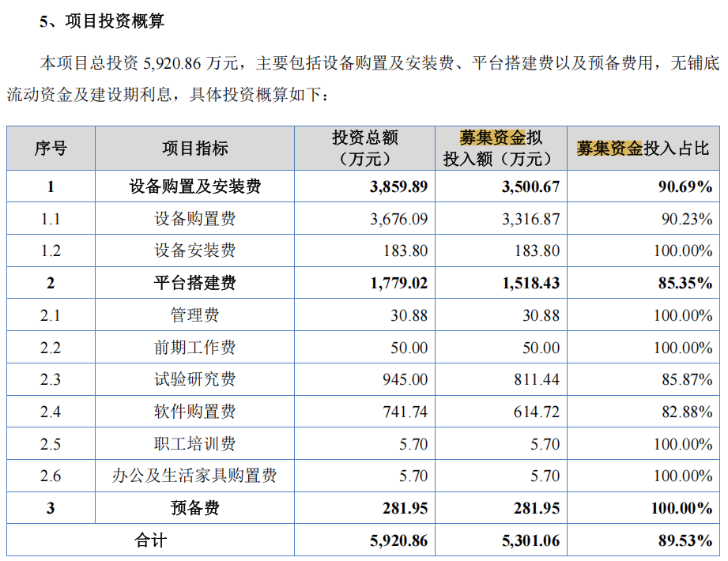
Task: Click the 合计 total row label
Action: coord(150,540)
